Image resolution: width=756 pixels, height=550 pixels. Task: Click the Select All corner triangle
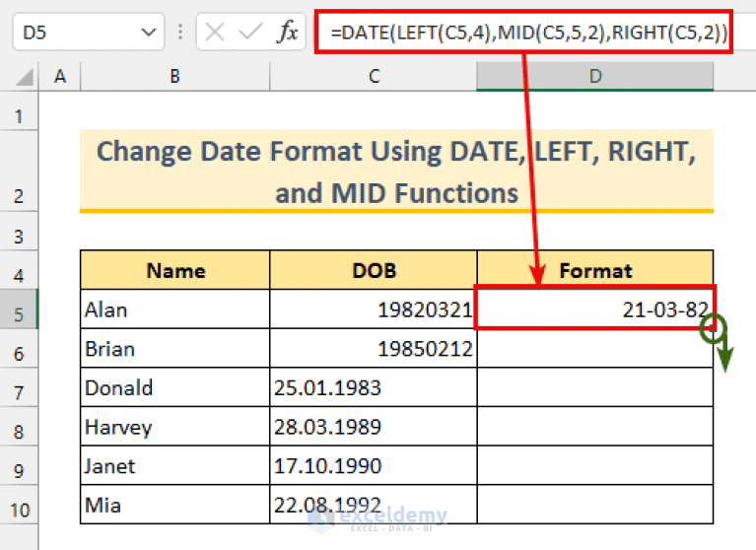[x=25, y=78]
